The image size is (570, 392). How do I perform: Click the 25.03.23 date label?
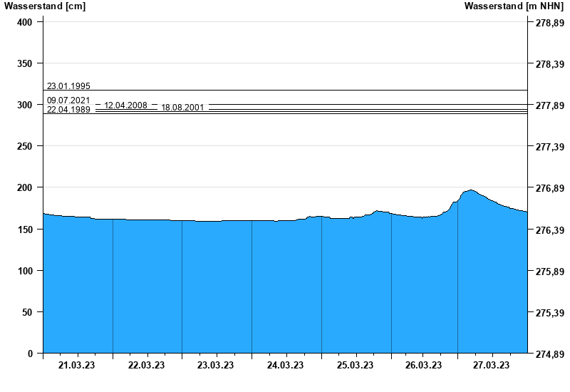click(x=355, y=366)
